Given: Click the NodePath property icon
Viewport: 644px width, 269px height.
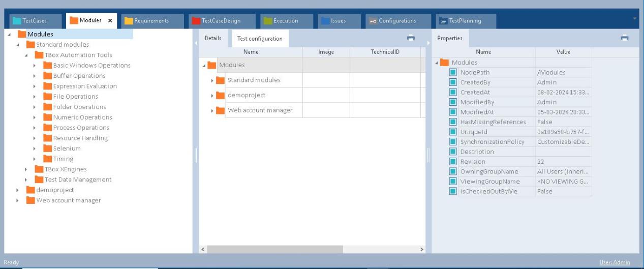Looking at the screenshot, I should tap(453, 72).
